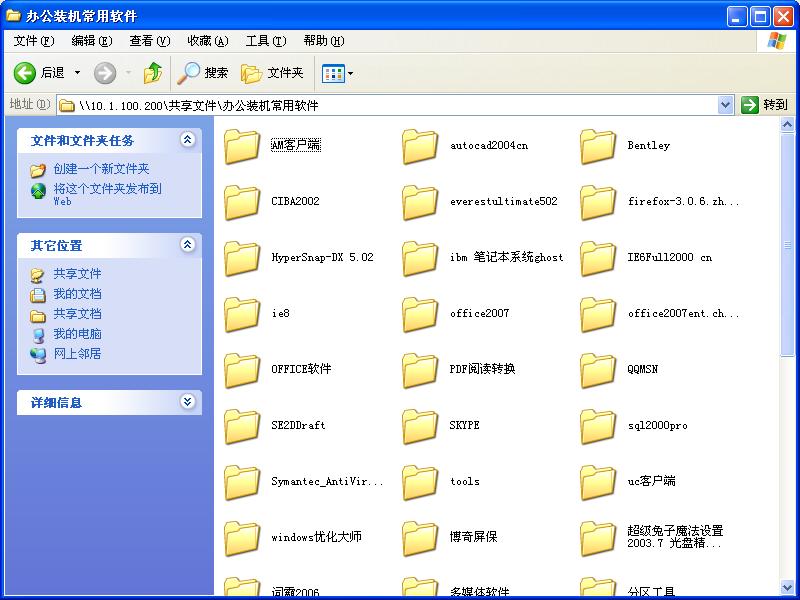
Task: Select the firefox-3.0.6.zh... folder icon
Action: pos(598,203)
